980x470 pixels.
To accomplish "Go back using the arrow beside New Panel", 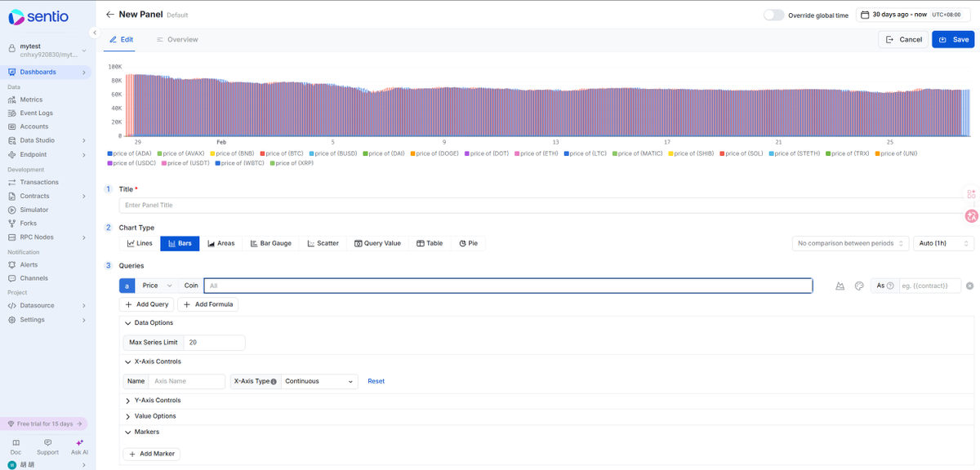I will pos(110,15).
